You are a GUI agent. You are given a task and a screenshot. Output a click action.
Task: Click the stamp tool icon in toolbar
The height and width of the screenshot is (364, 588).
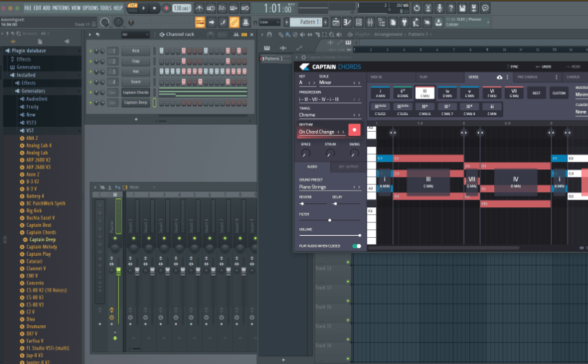[x=246, y=22]
